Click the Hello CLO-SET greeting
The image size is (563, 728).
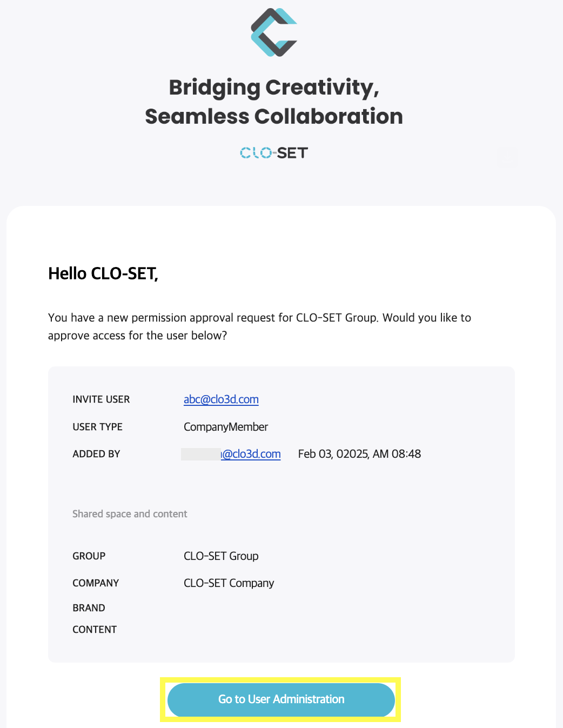tap(103, 273)
